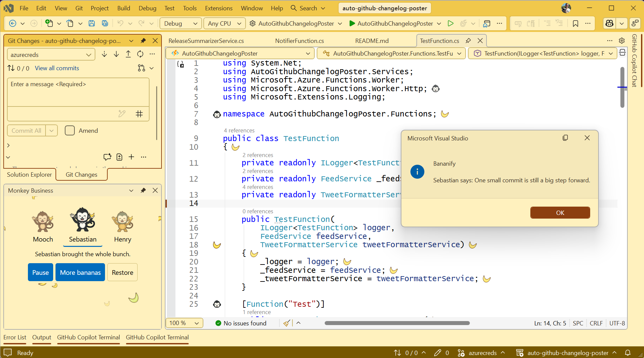Open the Extensions menu
644x358 pixels.
coord(219,8)
